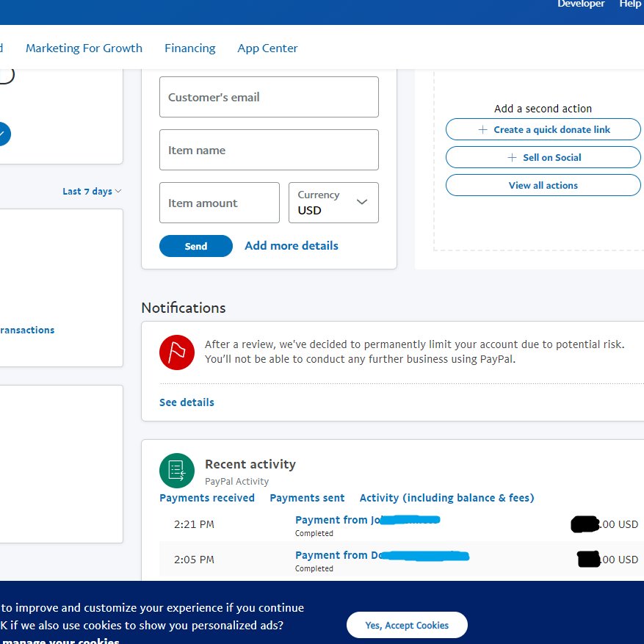Screen dimensions: 644x644
Task: Open Marketing For Growth menu
Action: (84, 48)
